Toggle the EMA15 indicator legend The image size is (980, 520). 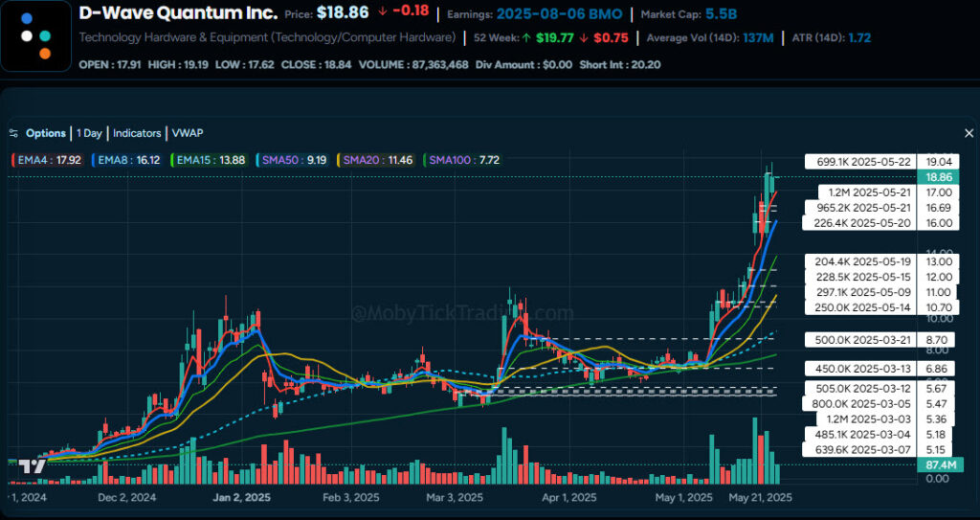click(x=210, y=160)
